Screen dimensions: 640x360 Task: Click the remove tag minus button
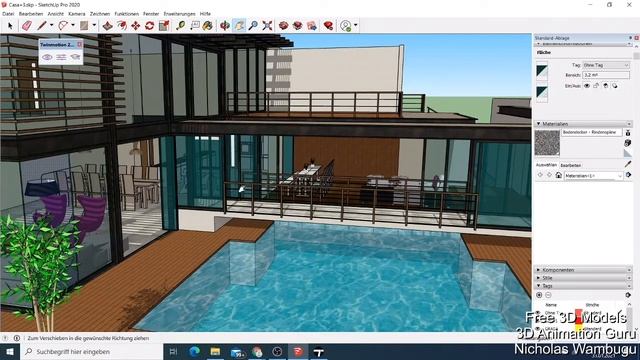tap(548, 295)
